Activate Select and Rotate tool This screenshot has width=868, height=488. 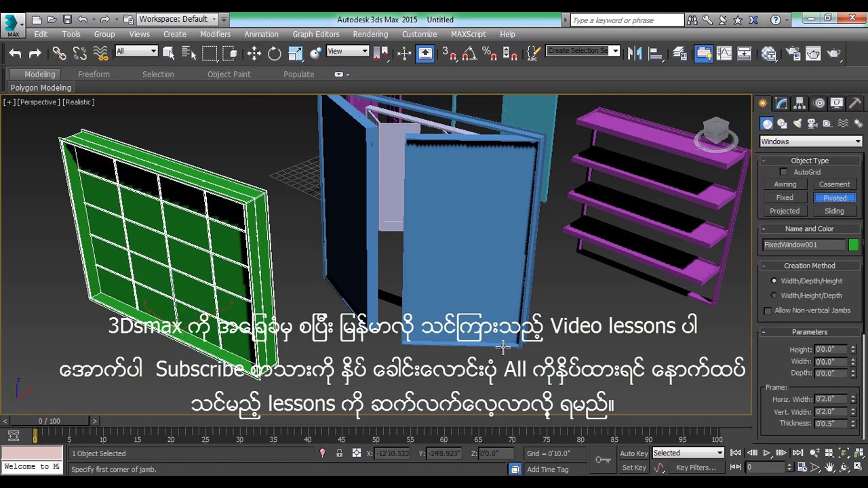(x=275, y=53)
